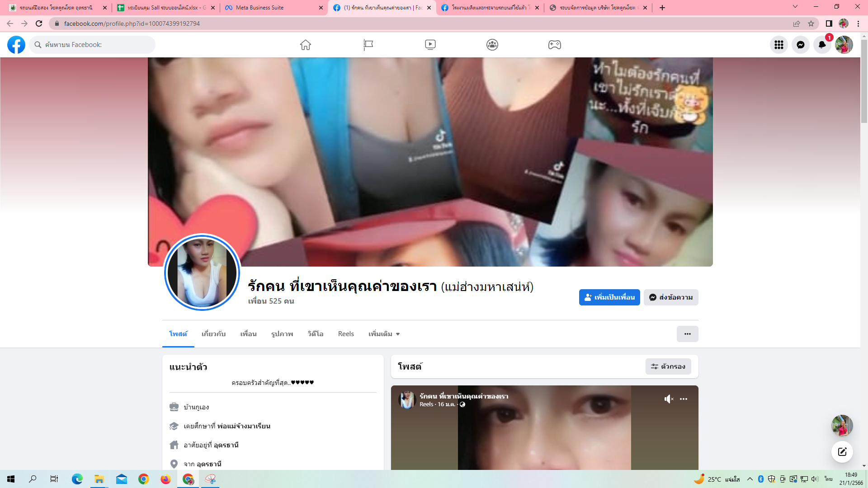Open the Groups icon
Viewport: 868px width, 488px height.
tap(492, 45)
